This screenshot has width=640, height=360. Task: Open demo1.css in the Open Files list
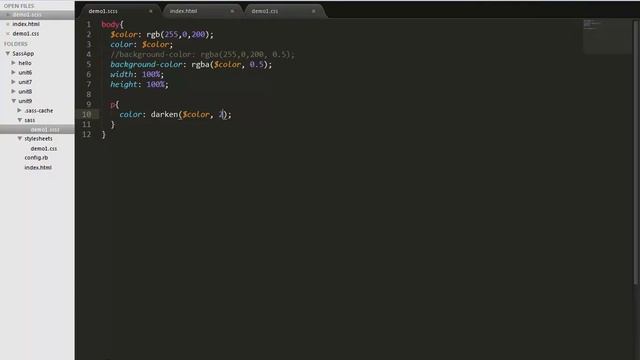(x=26, y=33)
